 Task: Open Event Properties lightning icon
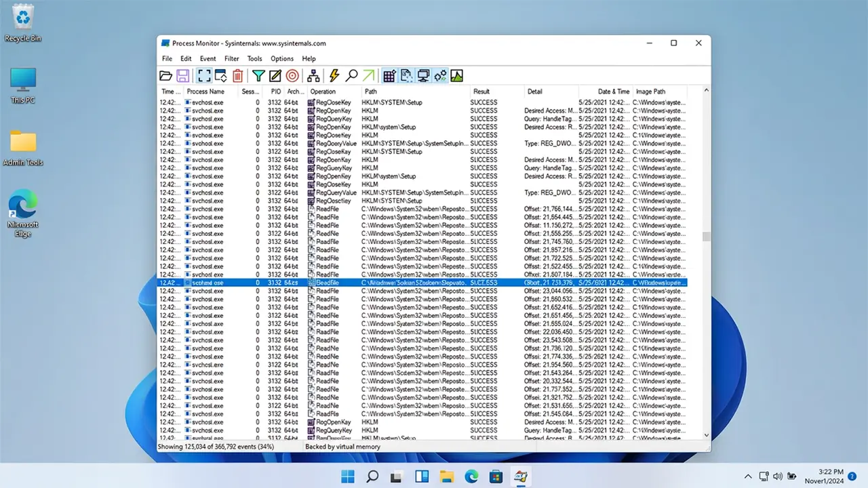click(334, 76)
